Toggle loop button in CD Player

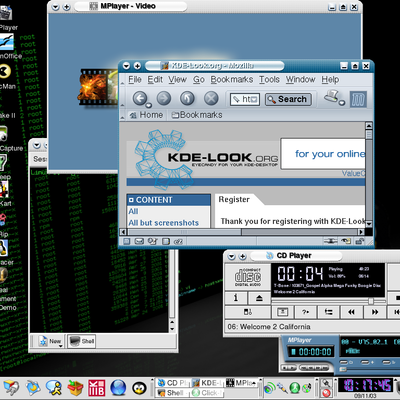tap(328, 312)
